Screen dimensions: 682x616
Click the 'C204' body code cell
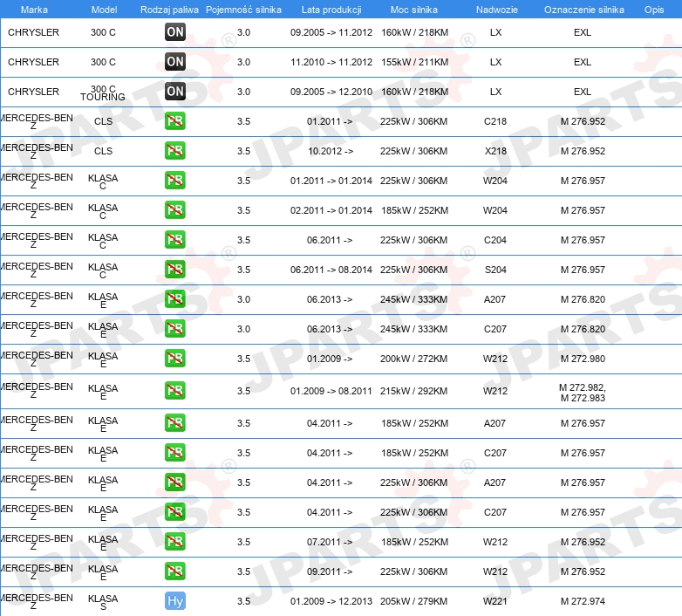tap(495, 240)
